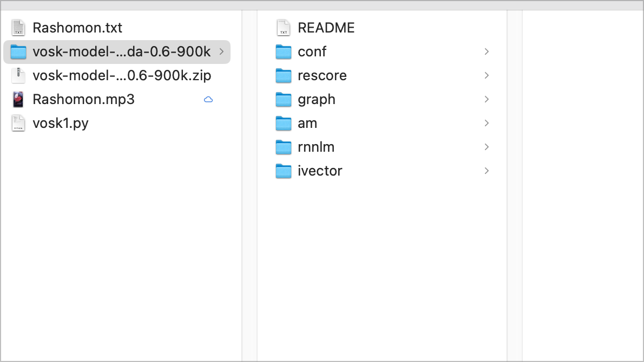Click the conf folder icon
644x362 pixels.
[284, 52]
